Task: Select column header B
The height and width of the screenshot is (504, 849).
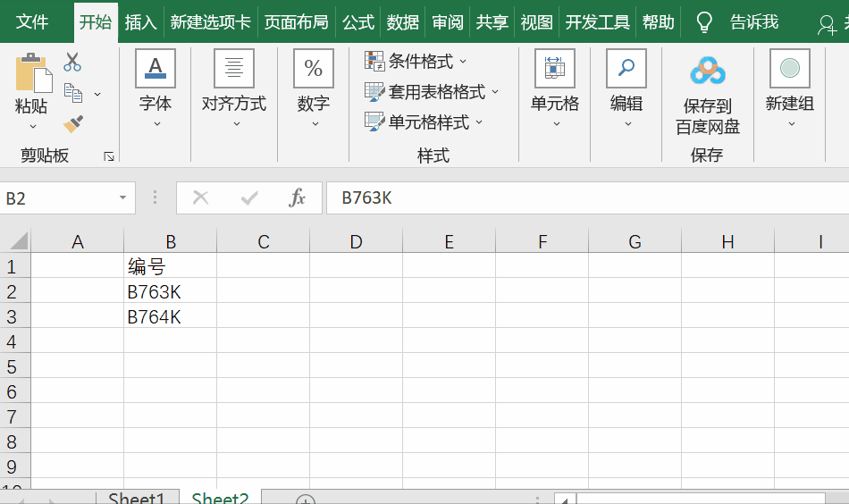Action: (170, 241)
